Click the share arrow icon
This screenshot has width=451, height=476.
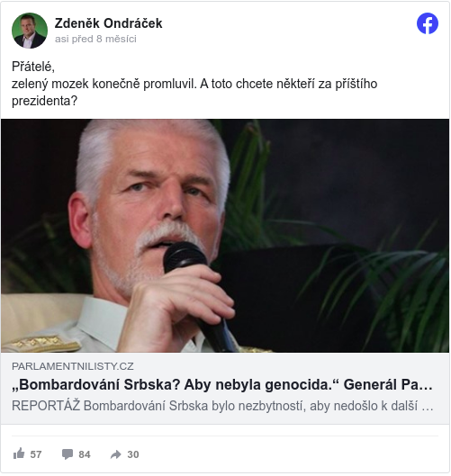coord(116,454)
